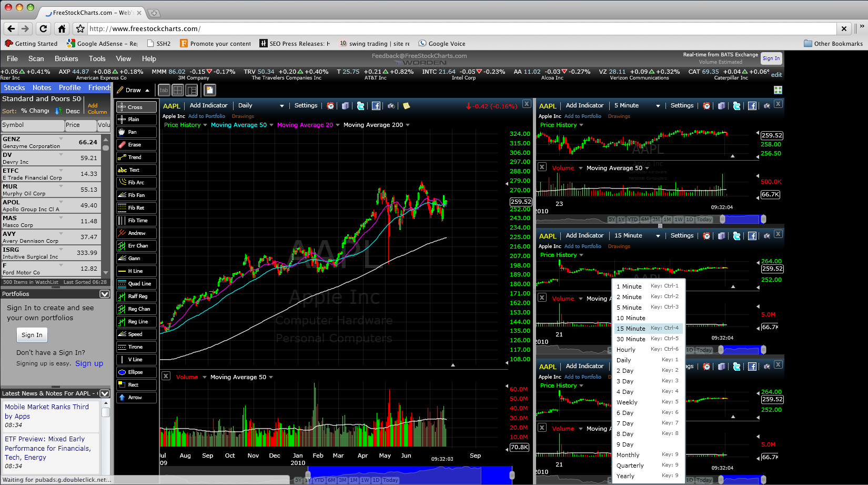Click Facebook share icon on daily chart
The height and width of the screenshot is (485, 868).
[x=376, y=106]
